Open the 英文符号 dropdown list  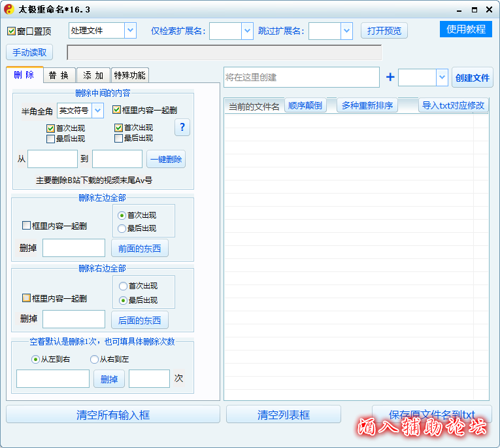pos(98,111)
